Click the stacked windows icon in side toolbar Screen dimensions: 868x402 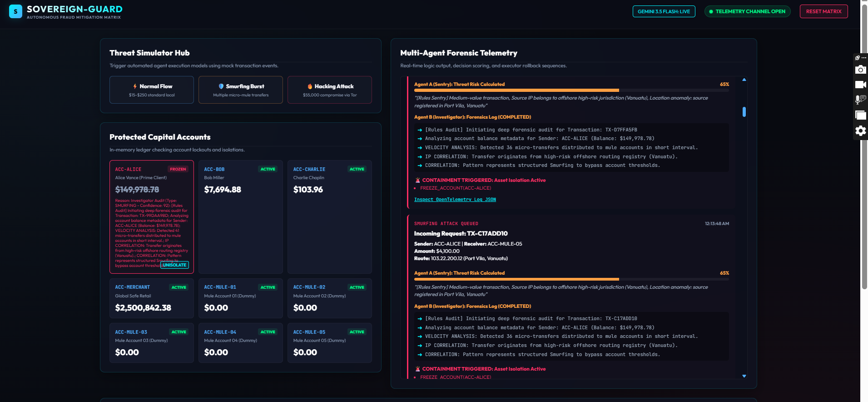860,115
